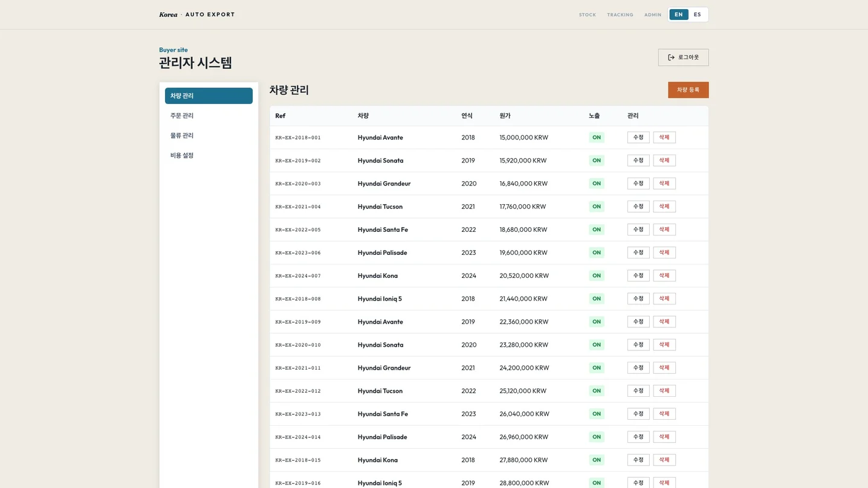The height and width of the screenshot is (488, 868).
Task: Edit (수정) vehicle KR-EX-2024-014
Action: pos(638,437)
